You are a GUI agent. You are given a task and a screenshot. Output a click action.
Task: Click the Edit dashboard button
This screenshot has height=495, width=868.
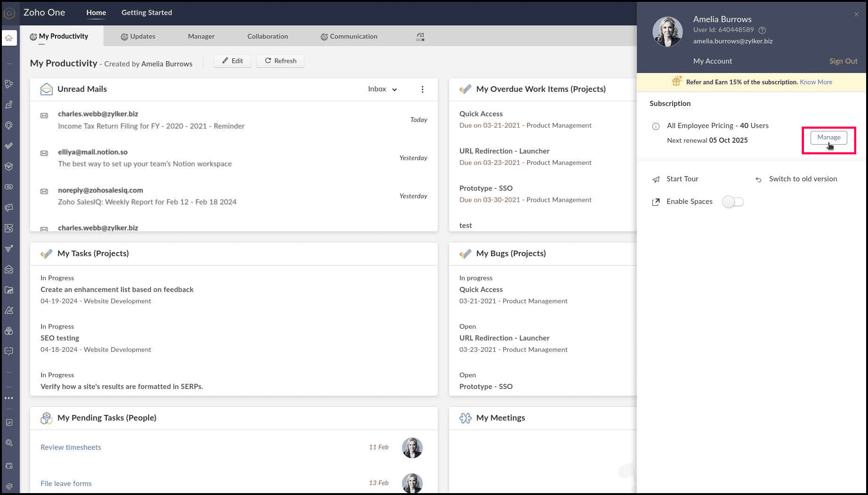pyautogui.click(x=233, y=61)
